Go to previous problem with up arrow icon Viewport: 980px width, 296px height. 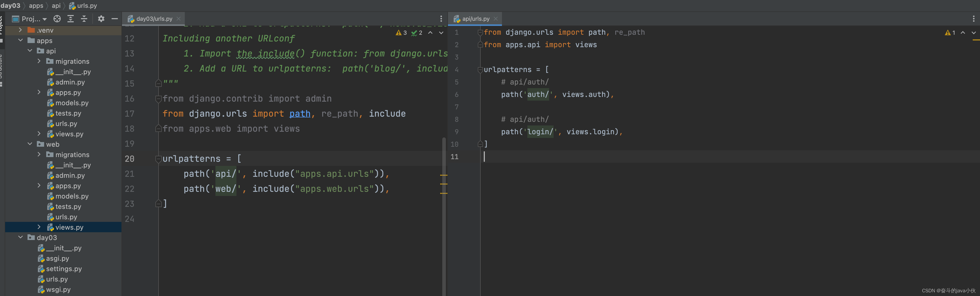(431, 33)
